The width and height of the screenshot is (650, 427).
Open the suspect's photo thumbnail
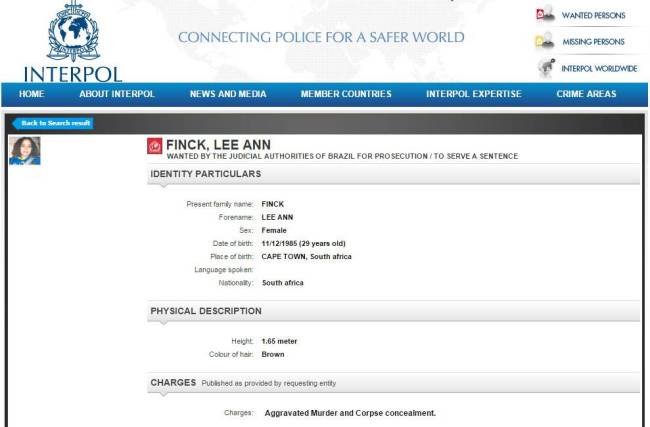coord(25,150)
